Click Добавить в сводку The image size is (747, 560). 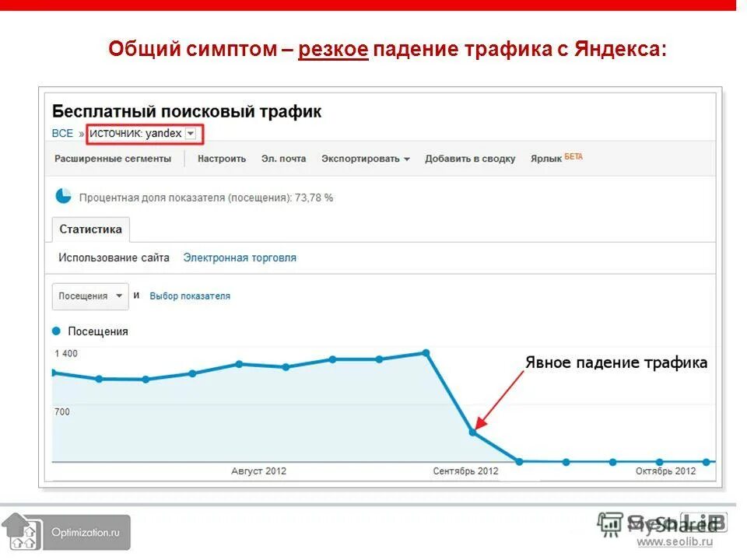[470, 159]
